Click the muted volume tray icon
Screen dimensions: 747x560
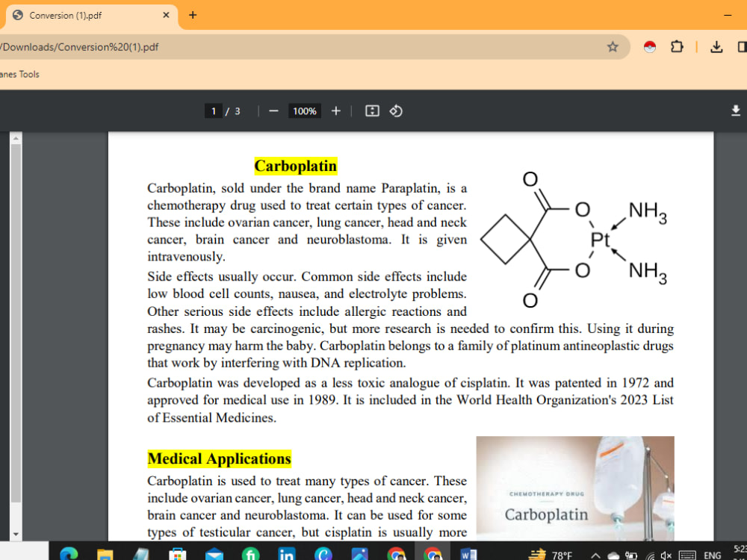click(666, 556)
